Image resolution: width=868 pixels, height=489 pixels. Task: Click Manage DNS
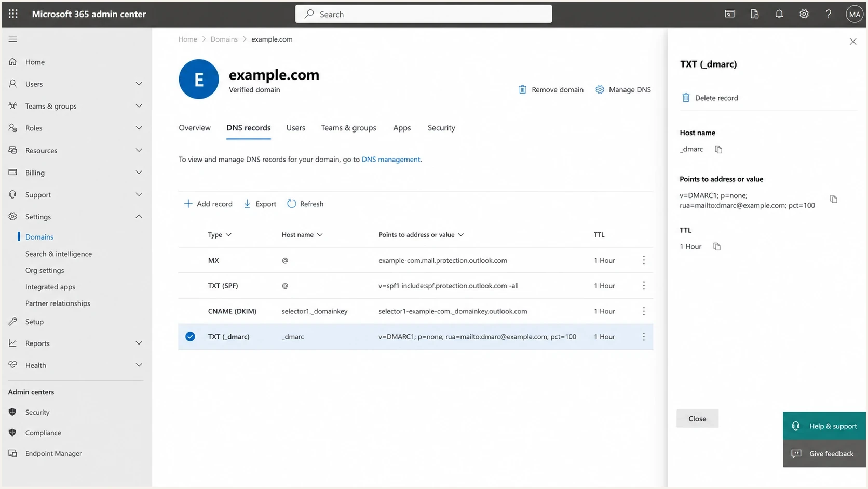tap(623, 89)
